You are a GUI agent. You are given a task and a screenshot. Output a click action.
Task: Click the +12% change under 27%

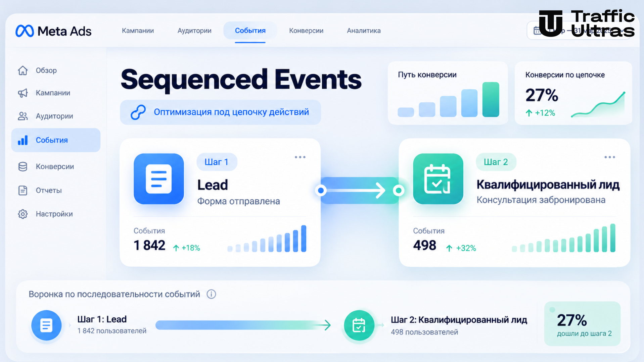(540, 113)
